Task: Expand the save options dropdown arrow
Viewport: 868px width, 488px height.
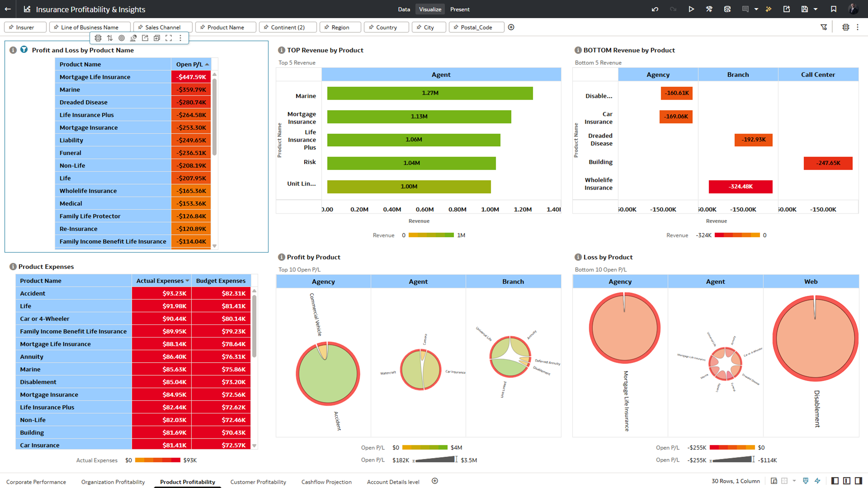Action: coord(815,9)
